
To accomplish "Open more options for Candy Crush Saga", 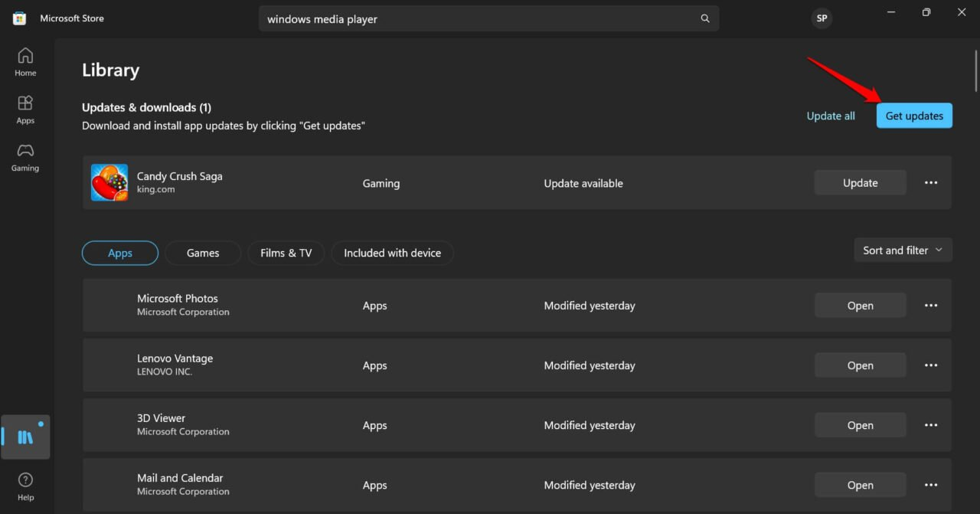I will click(x=931, y=183).
